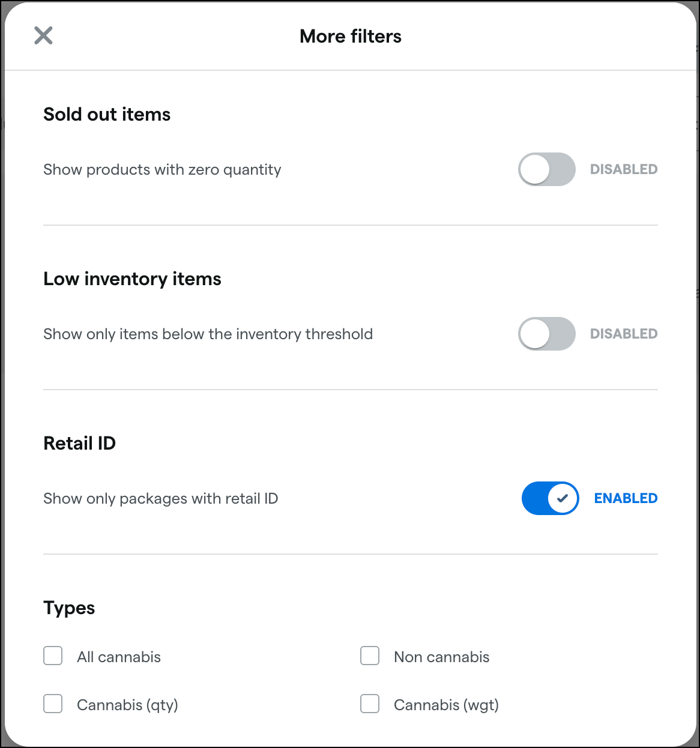This screenshot has height=748, width=700.
Task: Click the "All cannabis" text label
Action: click(119, 657)
